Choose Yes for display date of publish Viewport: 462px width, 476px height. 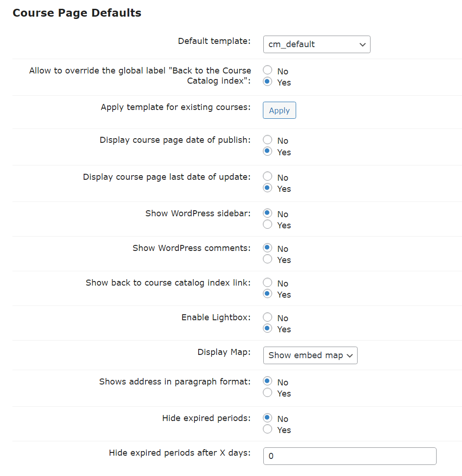tap(267, 151)
